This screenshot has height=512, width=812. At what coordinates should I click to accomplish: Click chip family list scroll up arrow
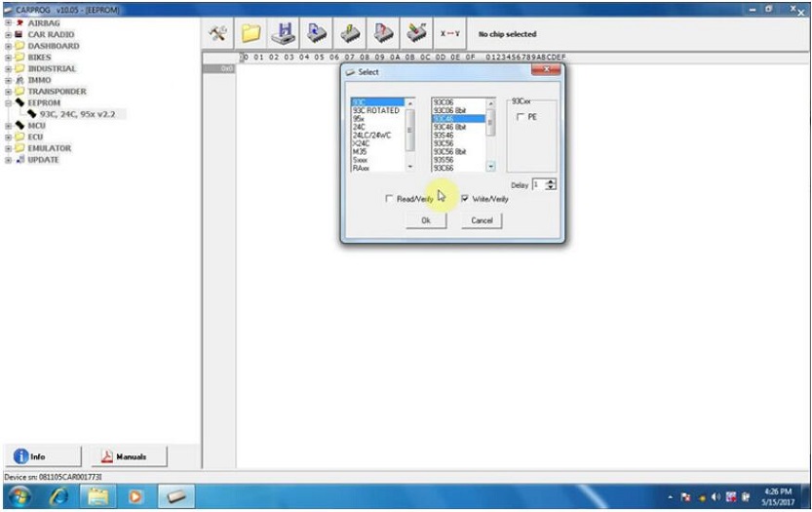pos(410,103)
